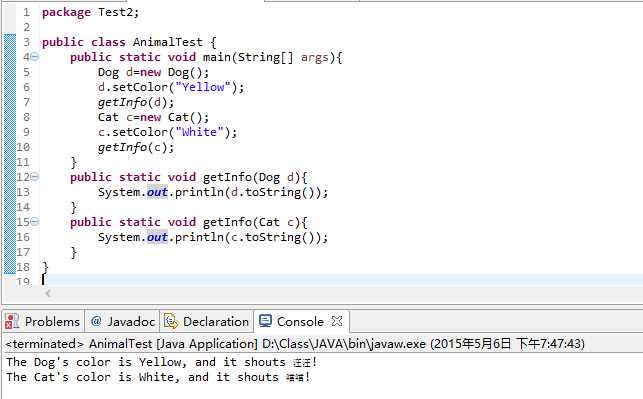Click the text 'package Test2;'
This screenshot has width=643, height=399.
click(91, 12)
